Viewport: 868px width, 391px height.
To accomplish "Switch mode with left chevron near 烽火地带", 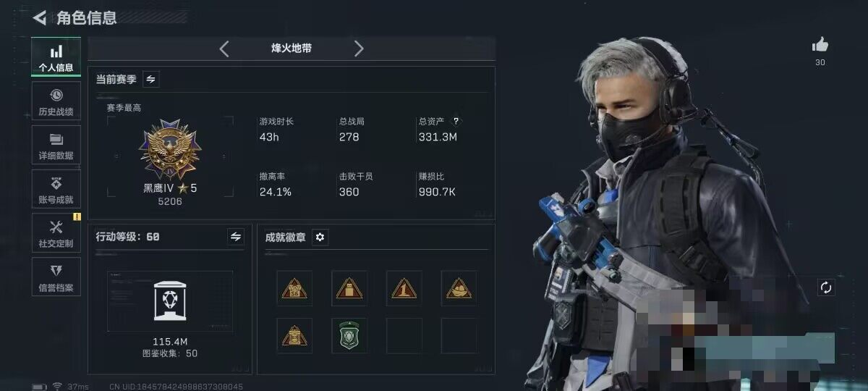I will tap(224, 49).
